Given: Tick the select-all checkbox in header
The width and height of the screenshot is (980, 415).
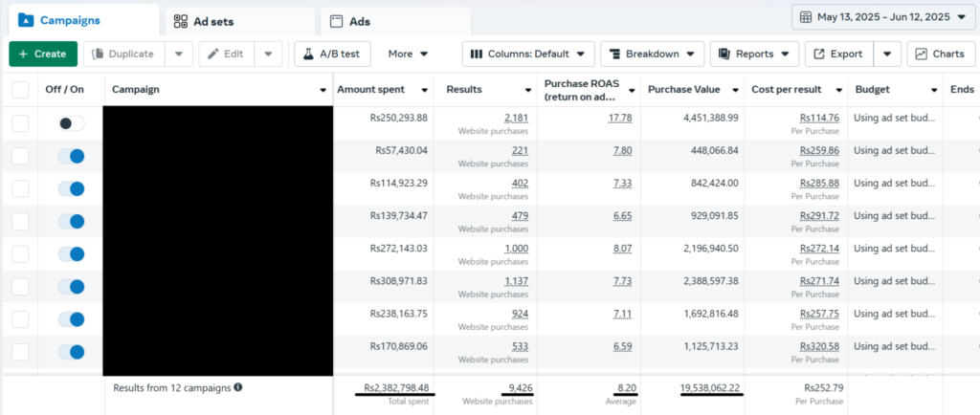Looking at the screenshot, I should point(21,90).
